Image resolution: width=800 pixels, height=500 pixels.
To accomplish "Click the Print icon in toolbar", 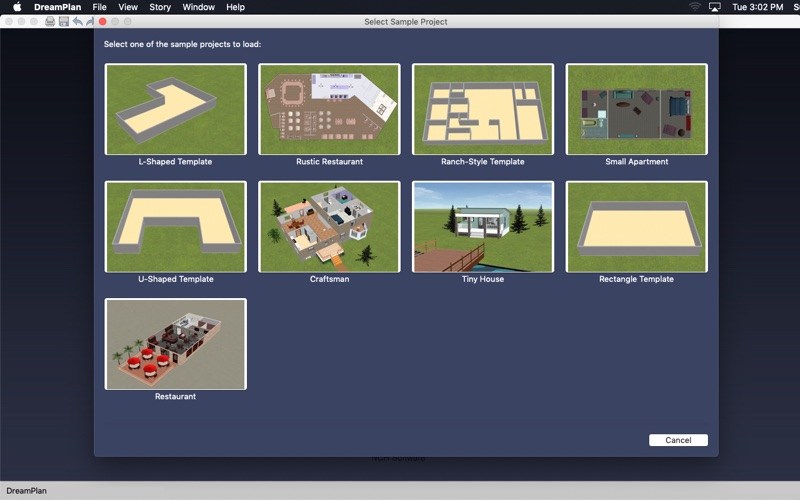I will 50,21.
